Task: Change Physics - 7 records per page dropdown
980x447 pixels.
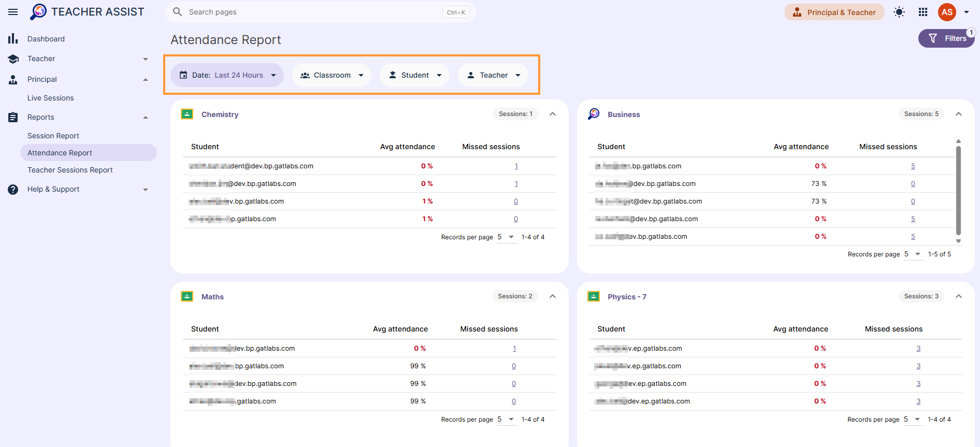Action: [913, 419]
